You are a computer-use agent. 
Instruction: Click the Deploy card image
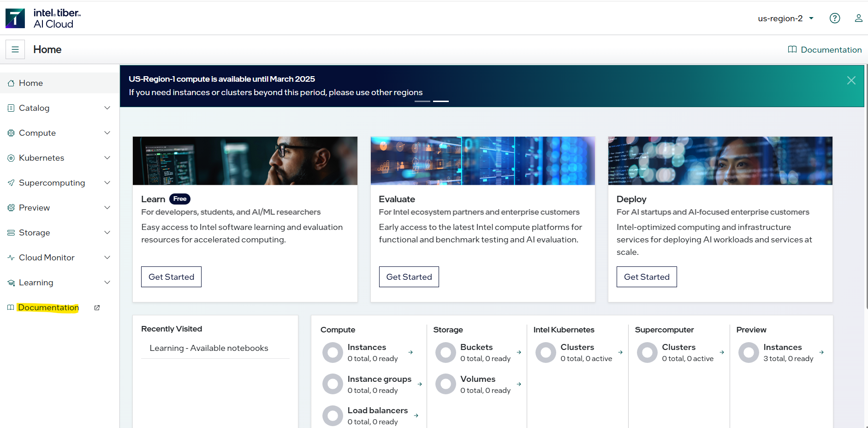click(x=720, y=161)
